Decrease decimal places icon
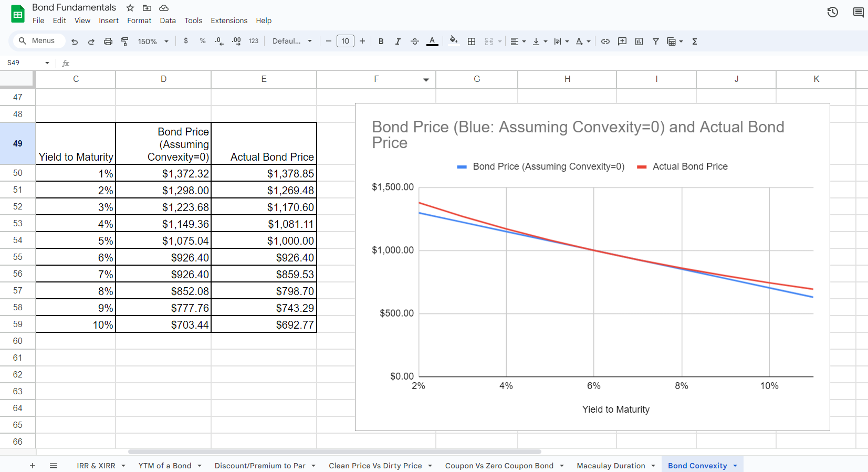Viewport: 868px width, 472px height. [x=219, y=41]
